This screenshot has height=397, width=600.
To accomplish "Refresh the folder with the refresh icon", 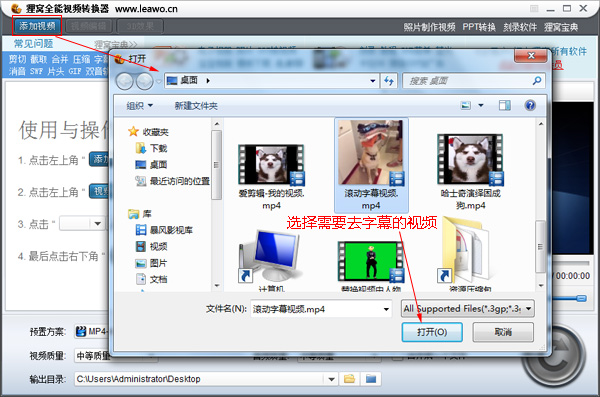I will point(389,81).
